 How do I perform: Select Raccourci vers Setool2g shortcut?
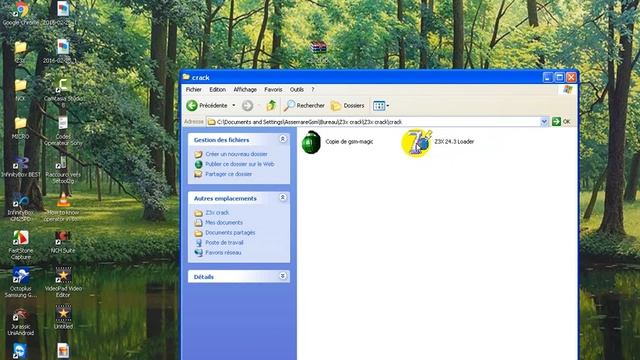(63, 169)
